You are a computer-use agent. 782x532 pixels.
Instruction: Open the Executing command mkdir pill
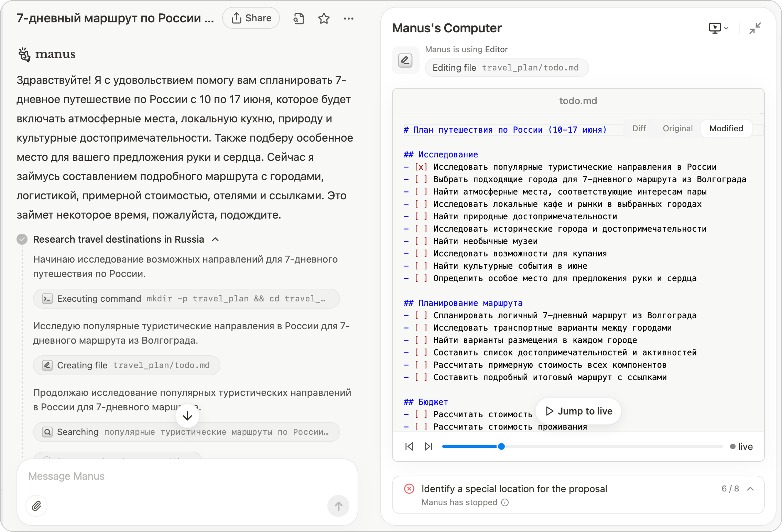tap(186, 298)
